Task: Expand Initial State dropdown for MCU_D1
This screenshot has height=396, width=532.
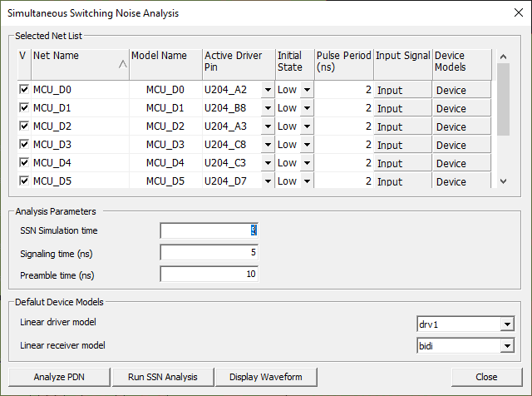Action: (x=307, y=108)
